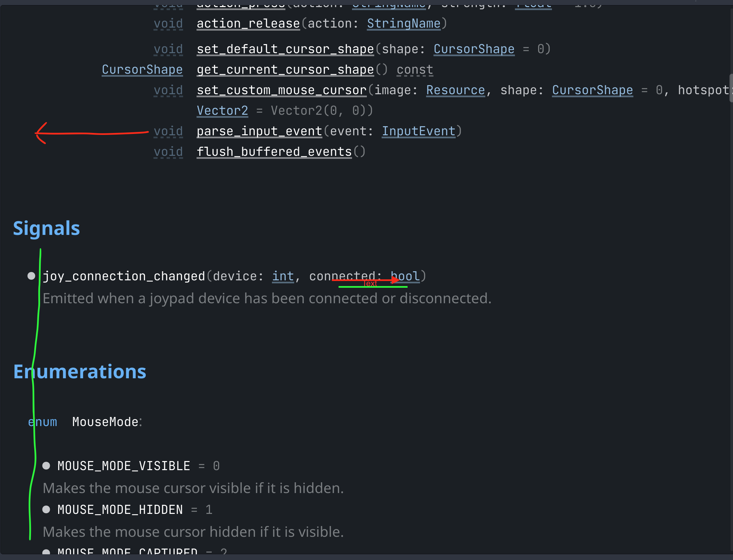
Task: Click the void return type before parse_input_event
Action: coord(168,131)
